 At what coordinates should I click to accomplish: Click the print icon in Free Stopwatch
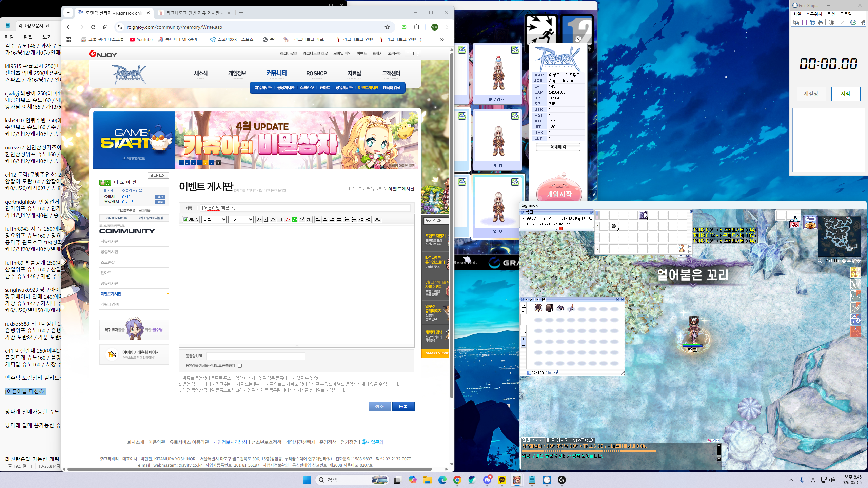[x=821, y=22]
